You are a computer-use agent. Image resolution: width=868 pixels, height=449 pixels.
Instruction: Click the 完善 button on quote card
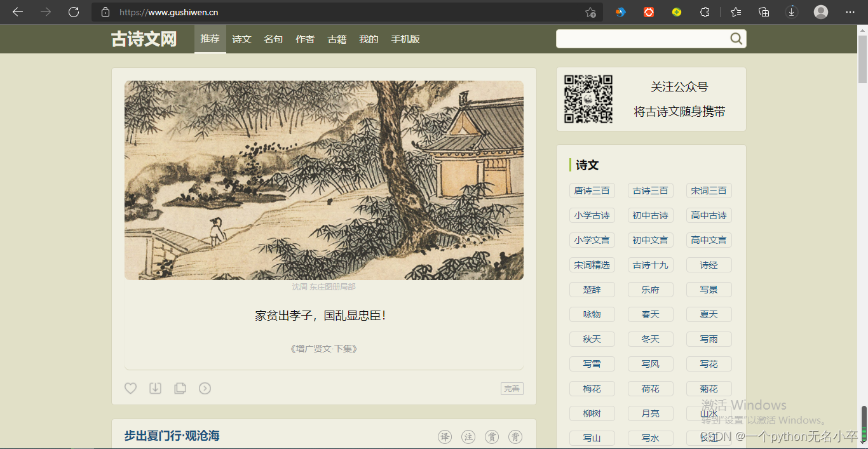(512, 389)
